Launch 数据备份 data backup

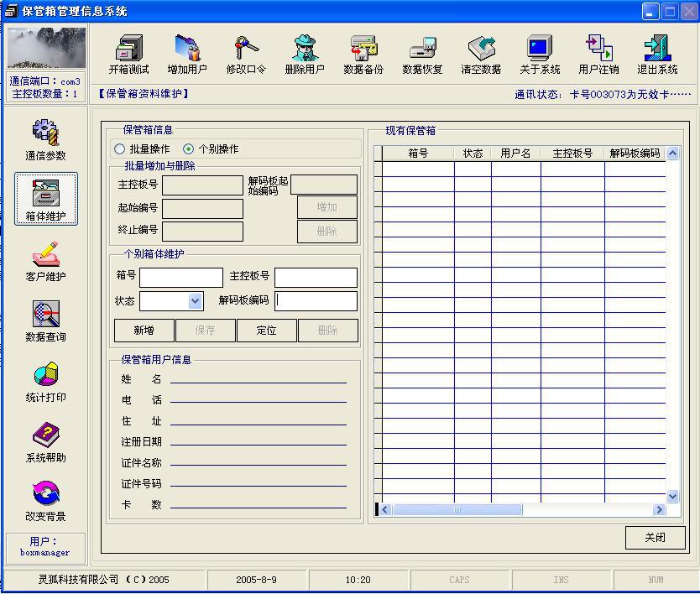click(363, 54)
